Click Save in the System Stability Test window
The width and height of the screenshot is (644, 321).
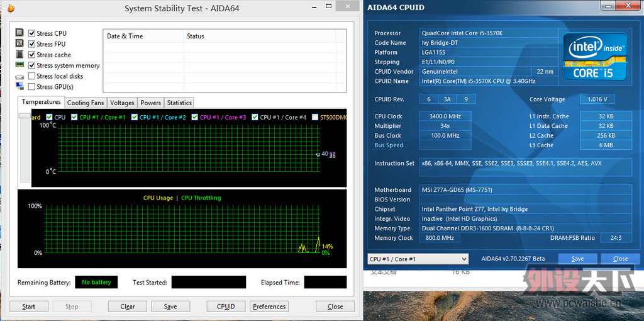[170, 306]
